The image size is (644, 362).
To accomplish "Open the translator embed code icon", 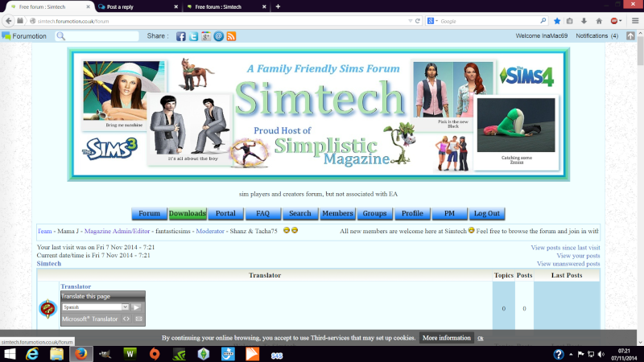I will pyautogui.click(x=126, y=319).
